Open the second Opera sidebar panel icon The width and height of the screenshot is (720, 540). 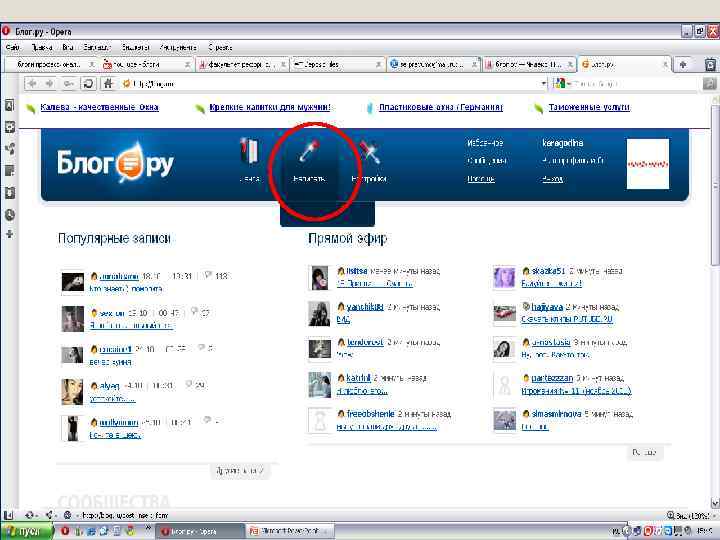[9, 127]
